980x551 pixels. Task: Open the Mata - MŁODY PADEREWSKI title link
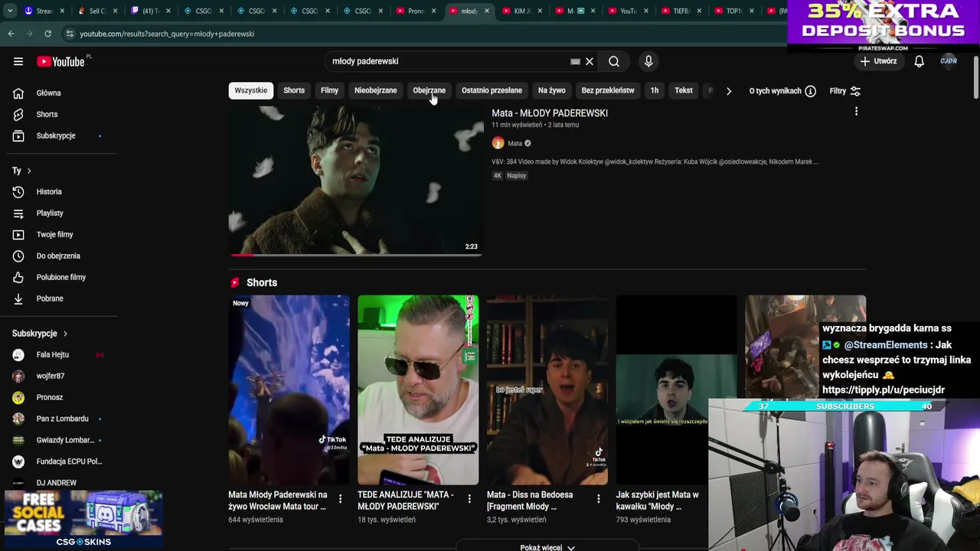(550, 113)
